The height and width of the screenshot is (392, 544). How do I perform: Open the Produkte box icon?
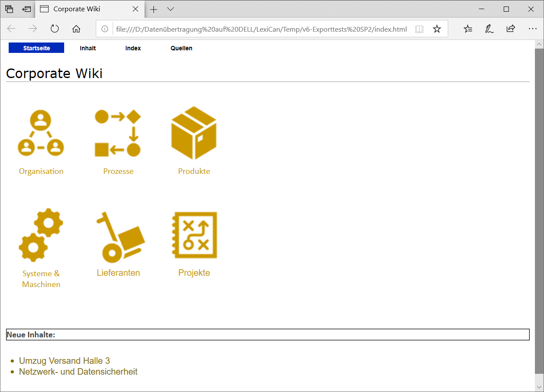click(194, 133)
